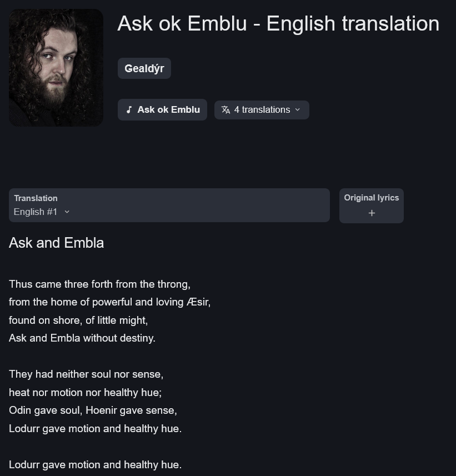This screenshot has height=476, width=456.
Task: Expand the chevron next to 4 translations
Action: [x=298, y=109]
